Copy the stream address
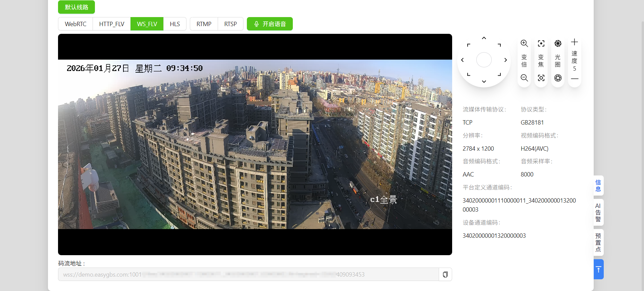Image resolution: width=644 pixels, height=291 pixels. [445, 275]
